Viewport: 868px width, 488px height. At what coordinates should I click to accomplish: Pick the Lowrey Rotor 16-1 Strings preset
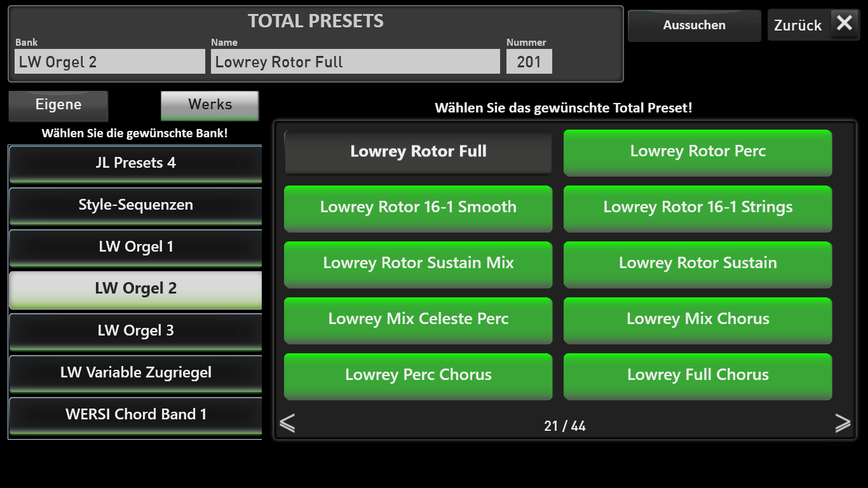point(698,208)
